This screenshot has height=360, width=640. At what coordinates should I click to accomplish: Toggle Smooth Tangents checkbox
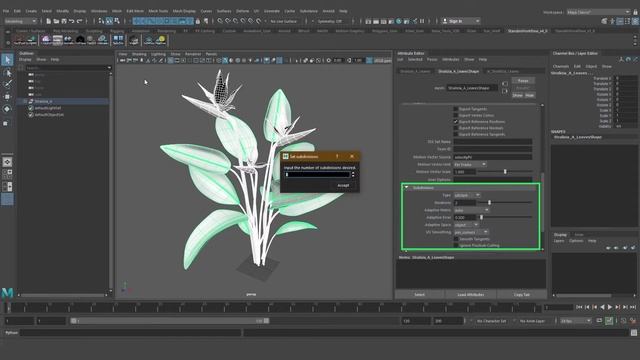pyautogui.click(x=456, y=239)
